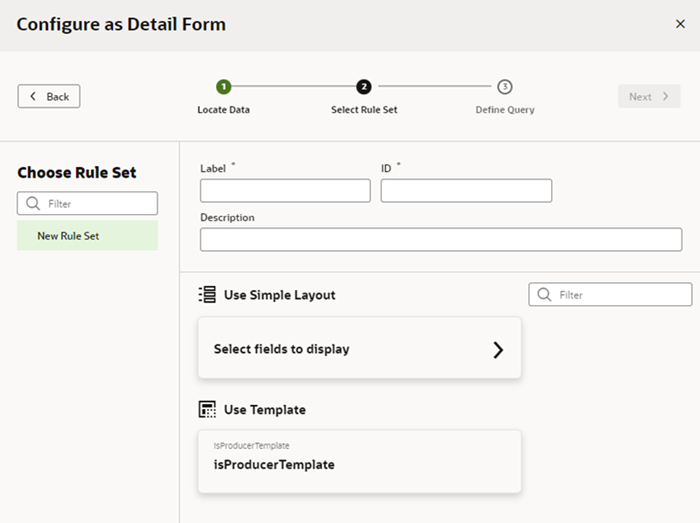The image size is (700, 523).
Task: Click the forward chevron icon in Next button
Action: (x=666, y=96)
